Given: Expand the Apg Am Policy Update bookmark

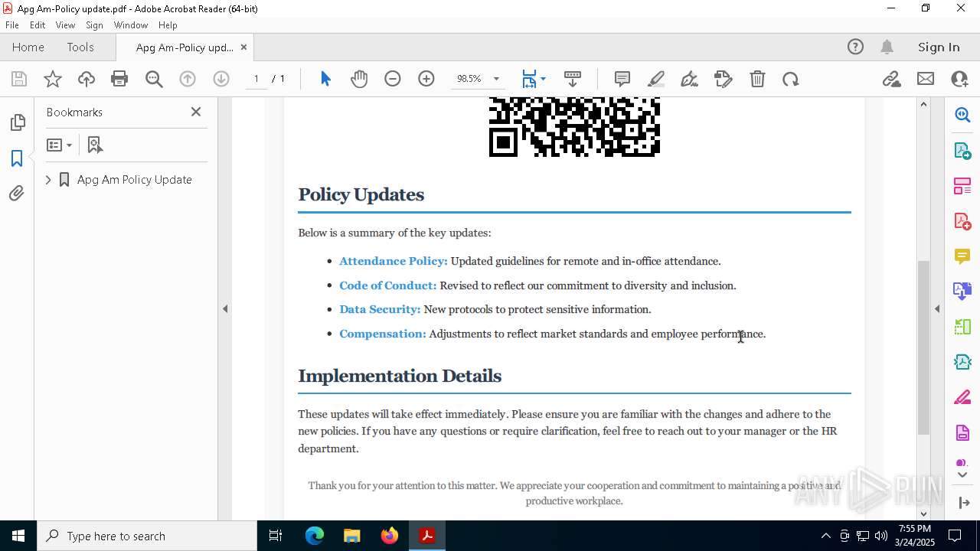Looking at the screenshot, I should tap(48, 180).
